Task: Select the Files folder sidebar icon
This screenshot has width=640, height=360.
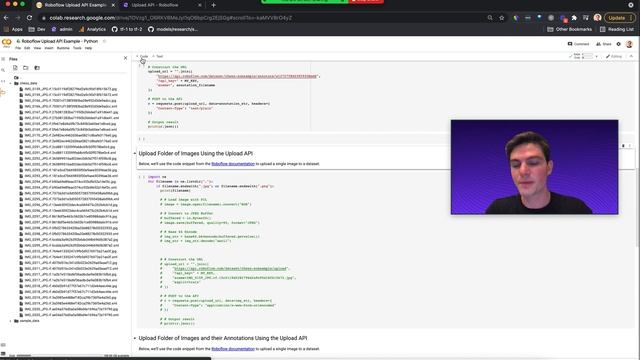Action: point(3,93)
